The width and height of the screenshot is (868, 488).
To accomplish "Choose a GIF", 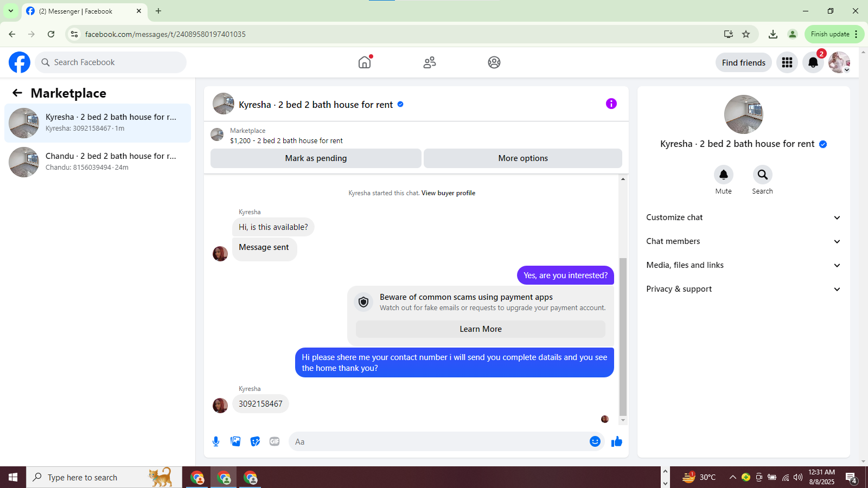I will pyautogui.click(x=275, y=441).
